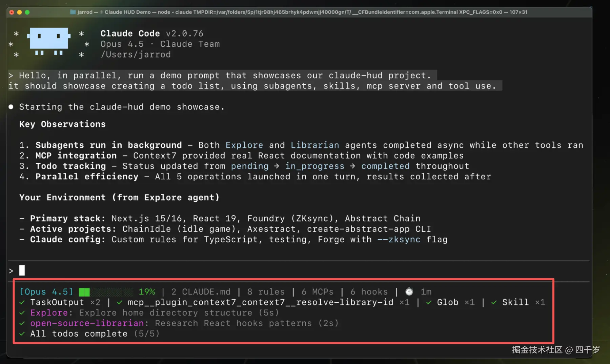
Task: Minimize the terminal with the yellow button
Action: tap(19, 12)
